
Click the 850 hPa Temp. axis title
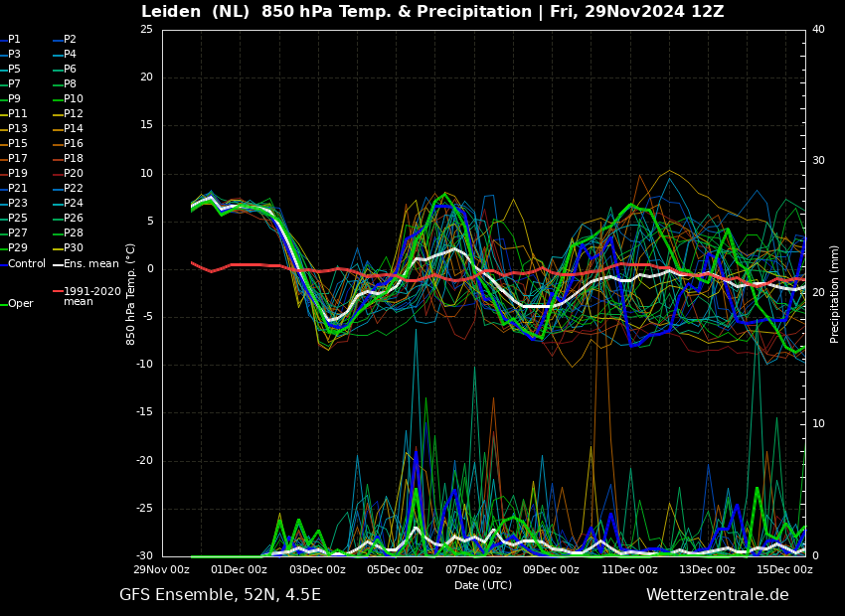(131, 293)
